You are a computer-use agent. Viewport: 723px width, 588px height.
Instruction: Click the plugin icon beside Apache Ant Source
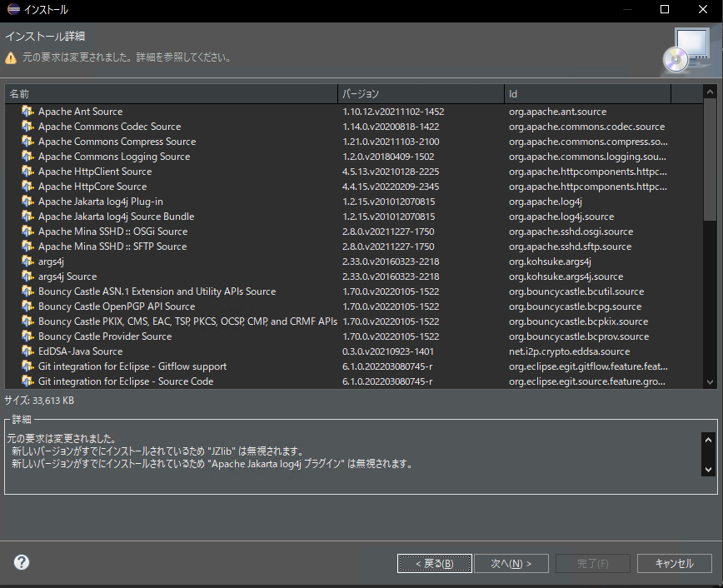[28, 111]
